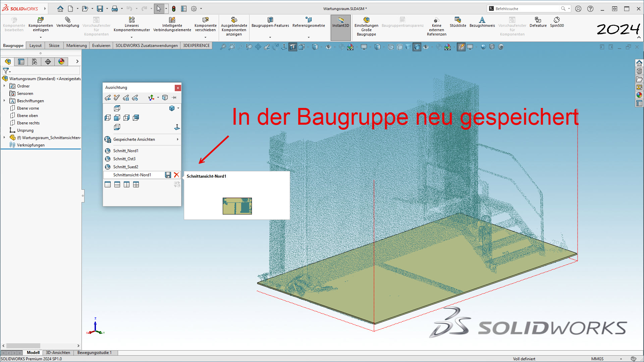Screen dimensions: 644x362
Task: Open Lineares Komponentenmuster dropdown arrow
Action: [131, 37]
